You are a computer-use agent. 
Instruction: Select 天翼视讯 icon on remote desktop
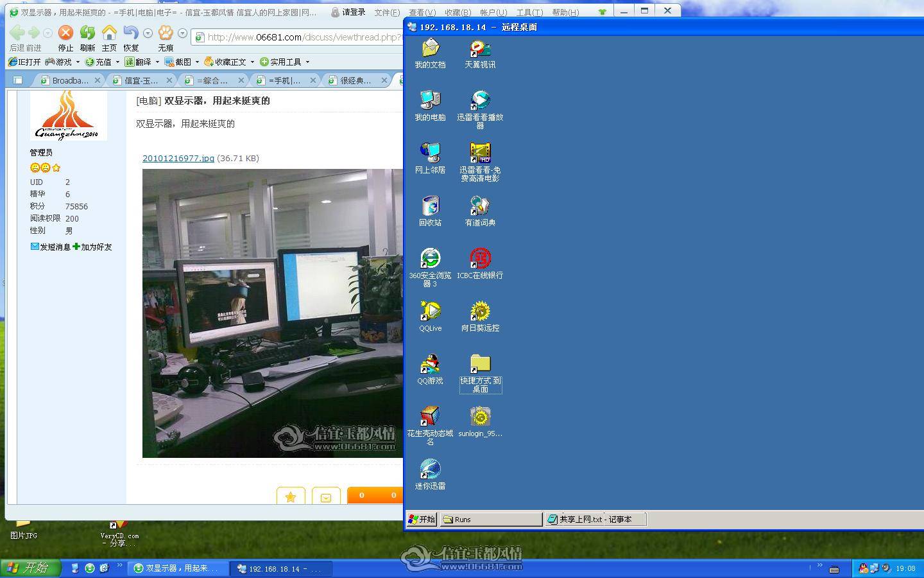pos(480,54)
